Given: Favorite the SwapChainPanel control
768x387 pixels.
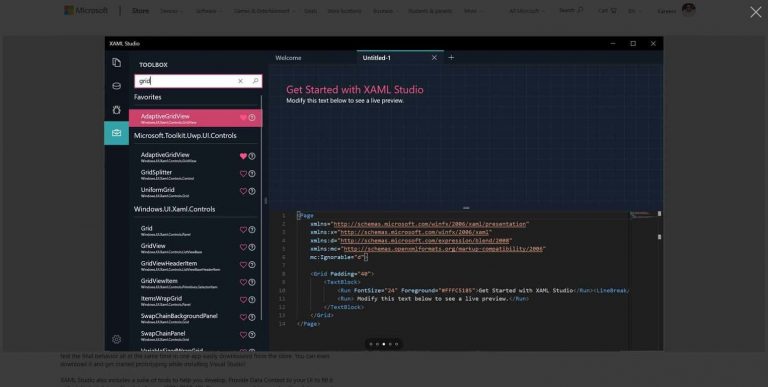Looking at the screenshot, I should [243, 335].
